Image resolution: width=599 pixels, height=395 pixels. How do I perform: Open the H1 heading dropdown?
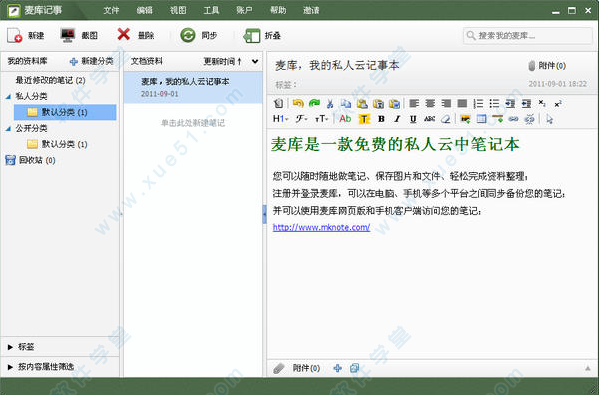[281, 119]
